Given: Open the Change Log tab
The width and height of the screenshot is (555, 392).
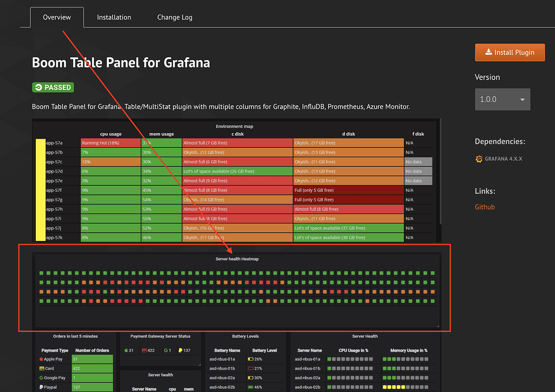Looking at the screenshot, I should coord(175,17).
